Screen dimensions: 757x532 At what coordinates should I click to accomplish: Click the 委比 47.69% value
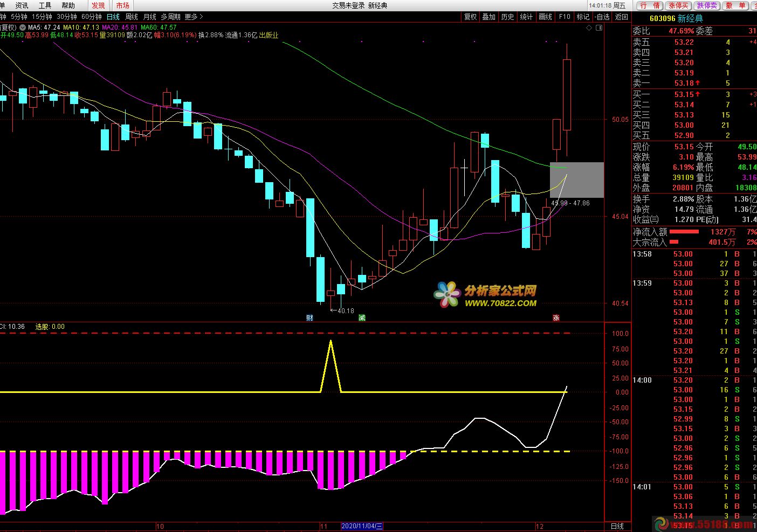click(682, 31)
